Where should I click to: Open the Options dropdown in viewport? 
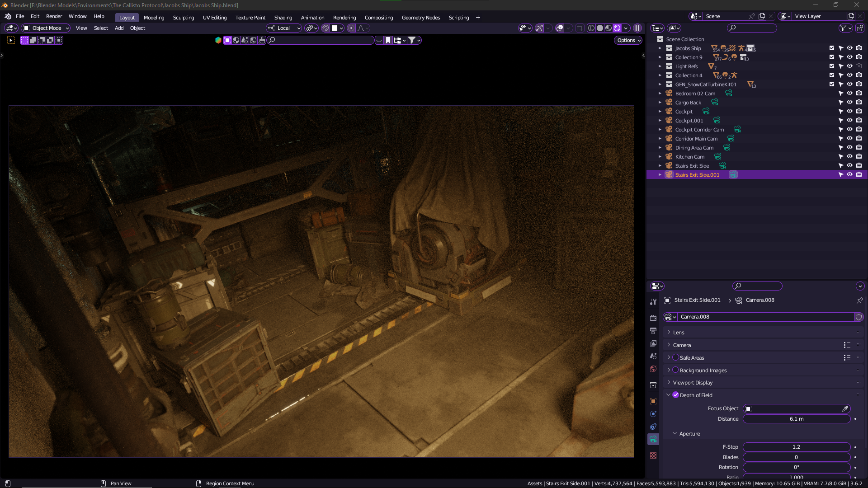pyautogui.click(x=628, y=40)
